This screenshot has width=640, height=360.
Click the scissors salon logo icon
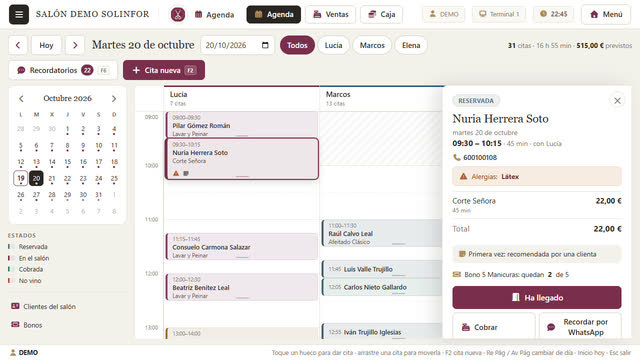(x=178, y=14)
